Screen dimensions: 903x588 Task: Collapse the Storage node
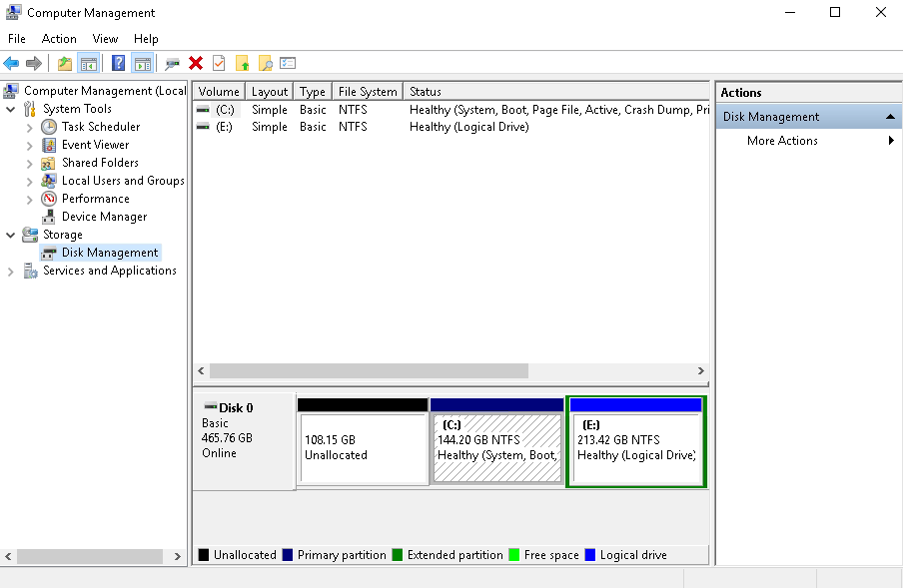(x=10, y=235)
